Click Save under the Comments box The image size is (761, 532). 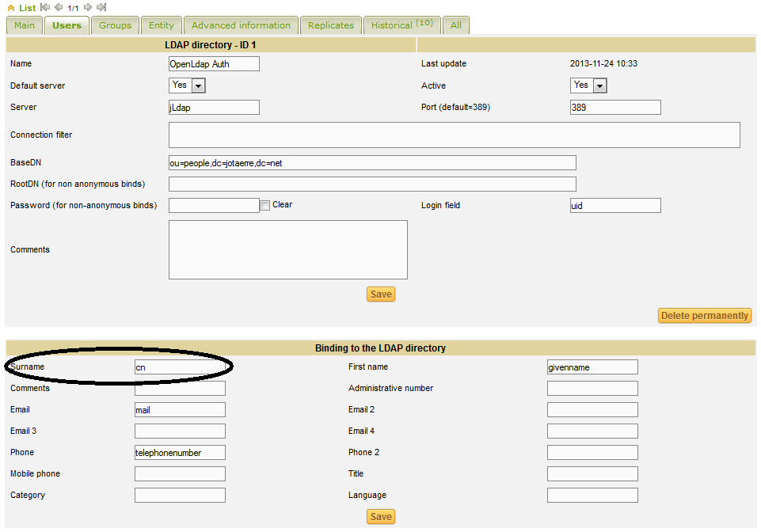[380, 294]
